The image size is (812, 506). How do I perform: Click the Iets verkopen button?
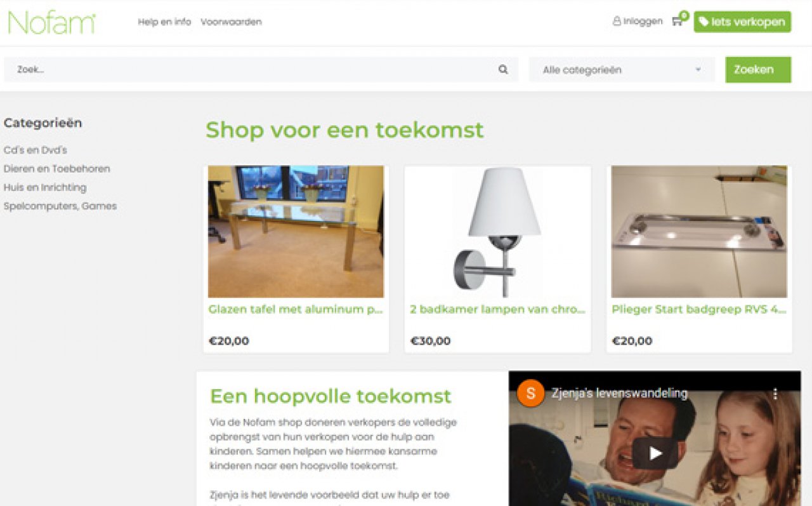pyautogui.click(x=742, y=22)
